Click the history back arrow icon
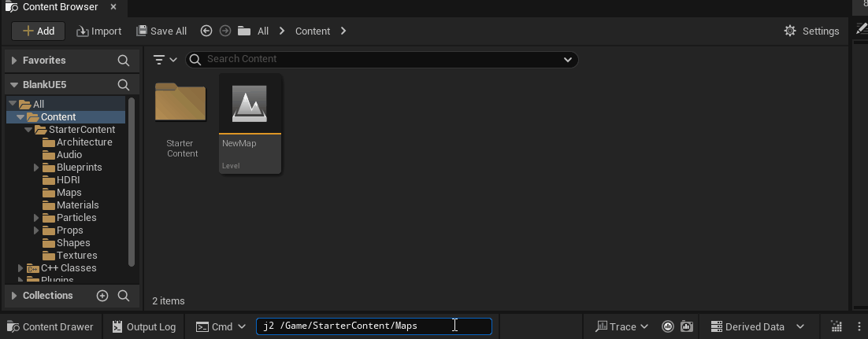 (x=206, y=31)
